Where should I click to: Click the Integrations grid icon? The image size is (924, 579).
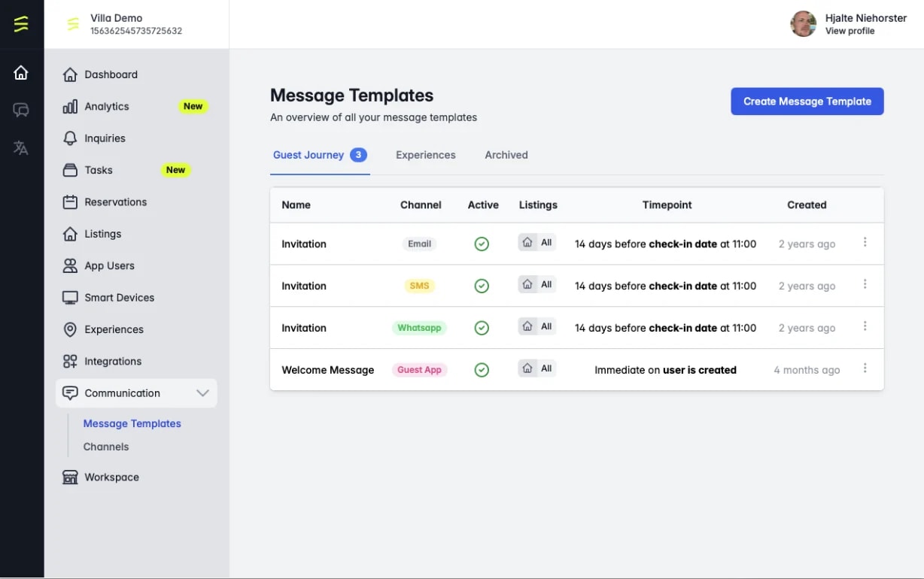[x=70, y=362]
